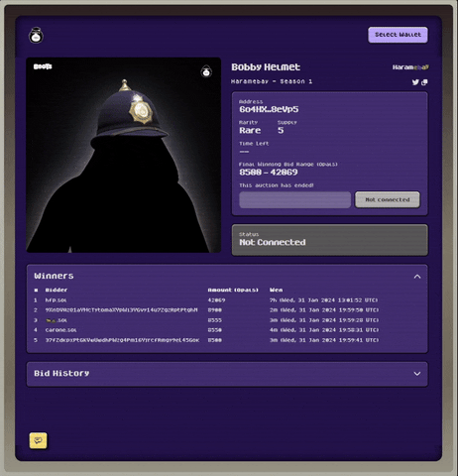Click the Bobby Helmet artwork image
458x476 pixels.
[124, 155]
